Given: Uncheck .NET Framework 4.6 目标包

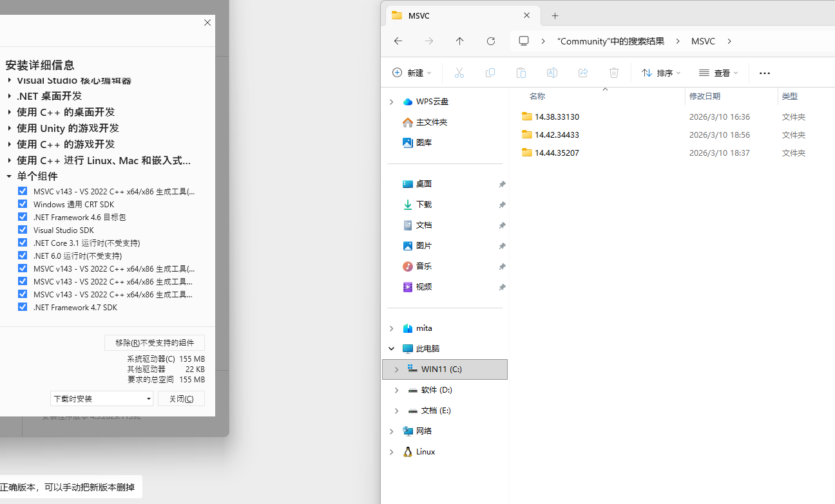Looking at the screenshot, I should coord(23,217).
